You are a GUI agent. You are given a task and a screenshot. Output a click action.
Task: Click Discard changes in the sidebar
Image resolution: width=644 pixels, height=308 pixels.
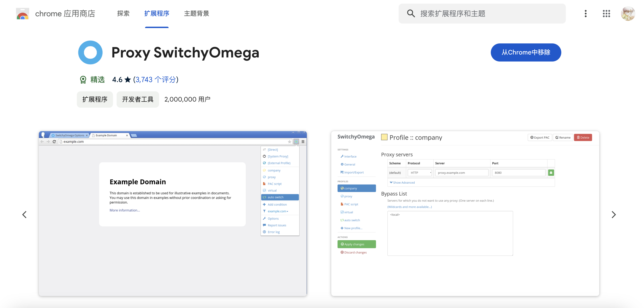(353, 252)
